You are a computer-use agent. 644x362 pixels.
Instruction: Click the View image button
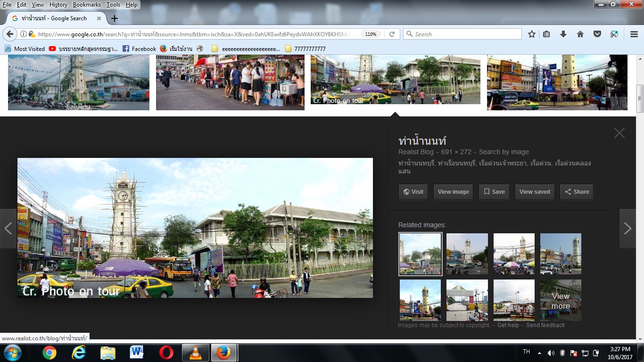[x=453, y=192]
